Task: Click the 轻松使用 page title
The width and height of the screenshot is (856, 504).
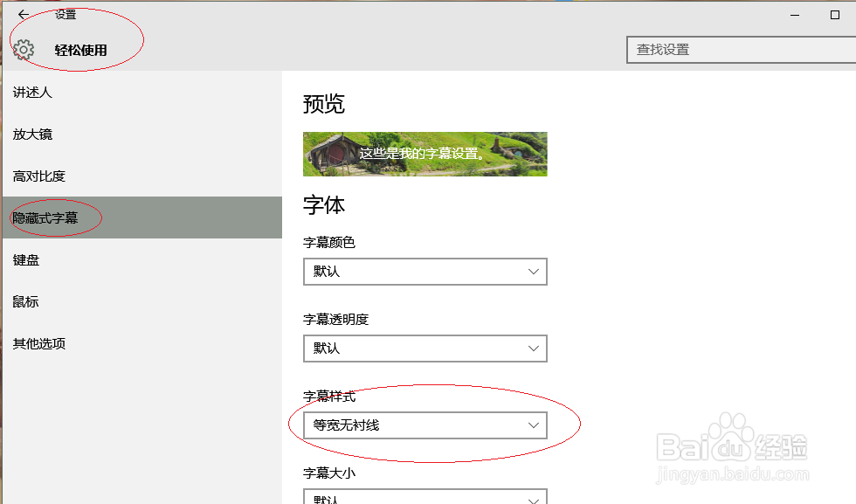Action: pyautogui.click(x=80, y=51)
